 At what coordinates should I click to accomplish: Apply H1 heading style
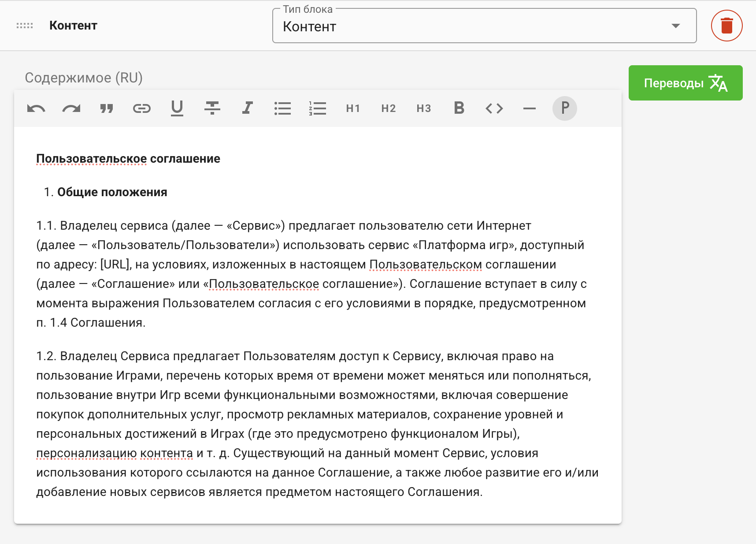pos(353,108)
